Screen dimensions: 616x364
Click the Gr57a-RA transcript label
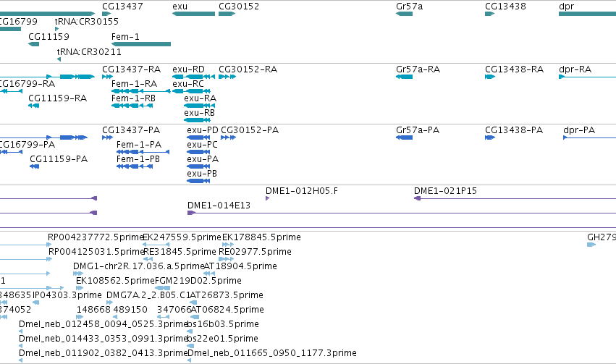tap(418, 69)
